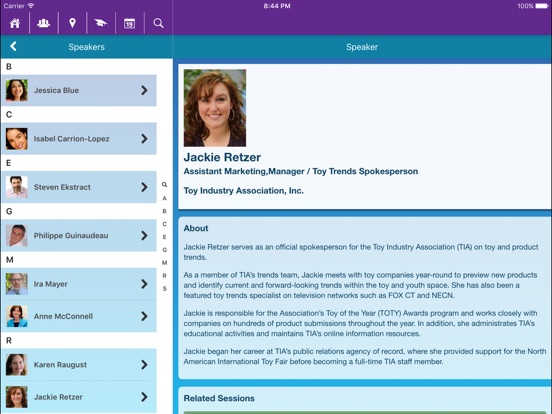This screenshot has width=552, height=414.
Task: Go to the Home icon
Action: pos(15,23)
